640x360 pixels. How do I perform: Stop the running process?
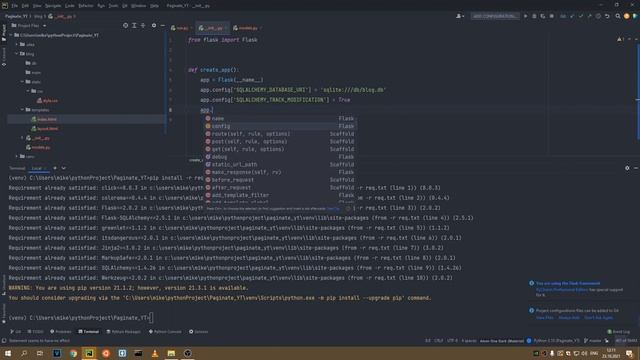pyautogui.click(x=551, y=16)
